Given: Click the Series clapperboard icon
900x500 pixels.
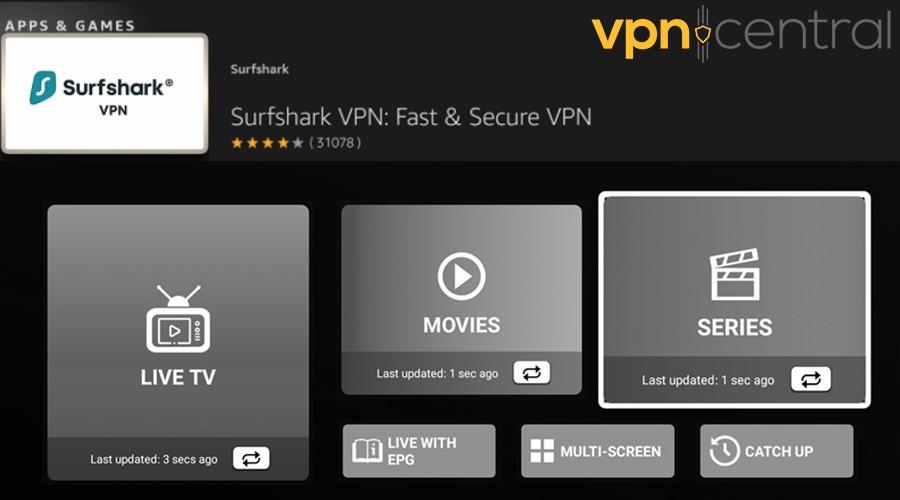Looking at the screenshot, I should pyautogui.click(x=735, y=274).
